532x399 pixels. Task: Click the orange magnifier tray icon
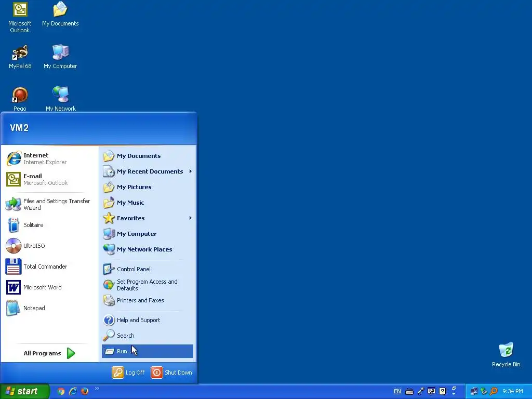tap(494, 392)
